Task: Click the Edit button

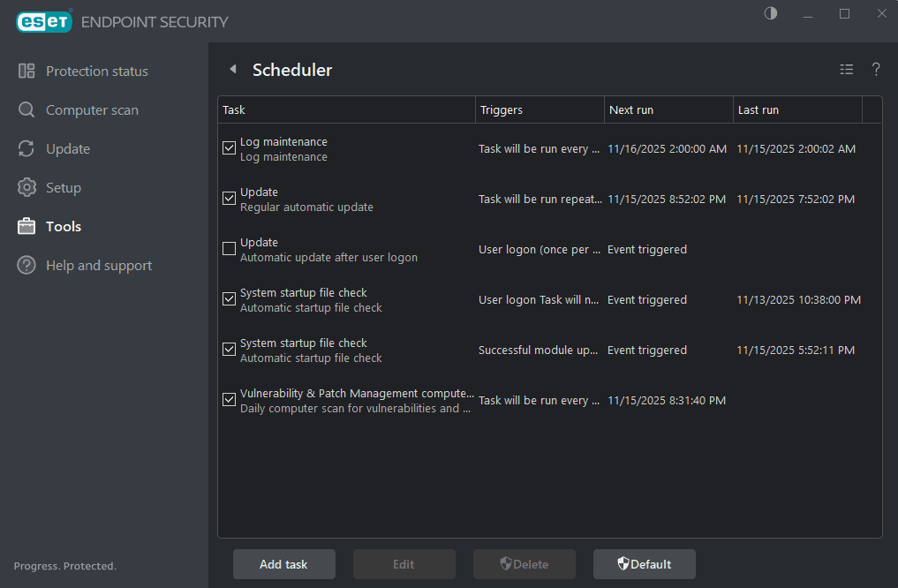Action: click(x=404, y=564)
